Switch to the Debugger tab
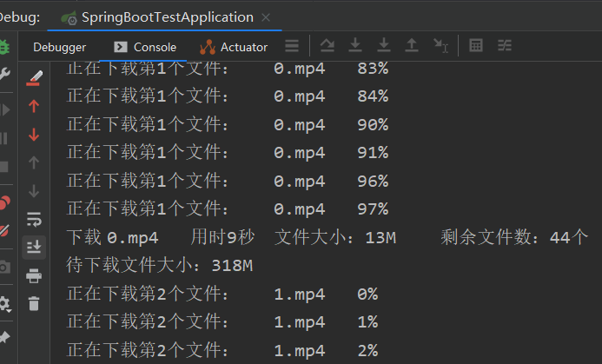 click(x=59, y=47)
